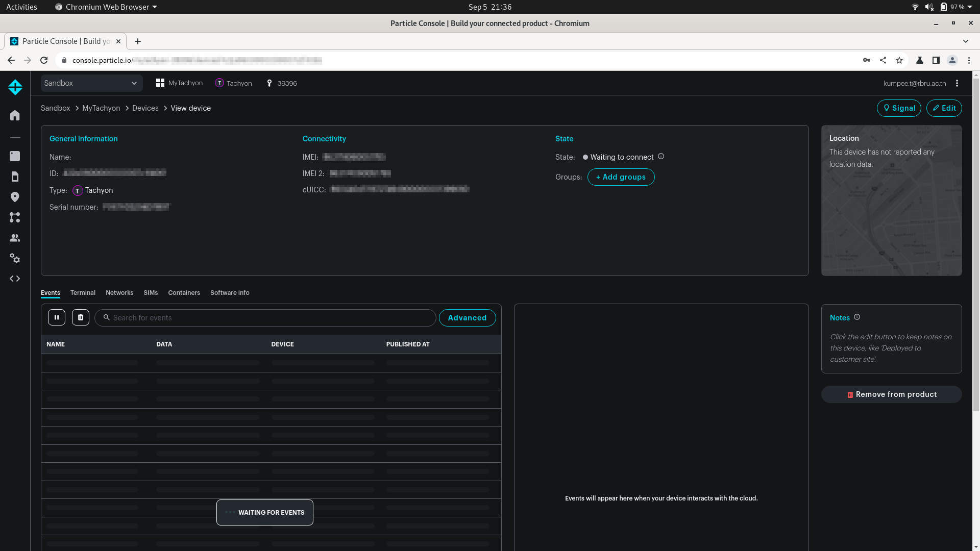Click Tachyon platform in top bar
The height and width of the screenshot is (551, 980).
coord(233,83)
